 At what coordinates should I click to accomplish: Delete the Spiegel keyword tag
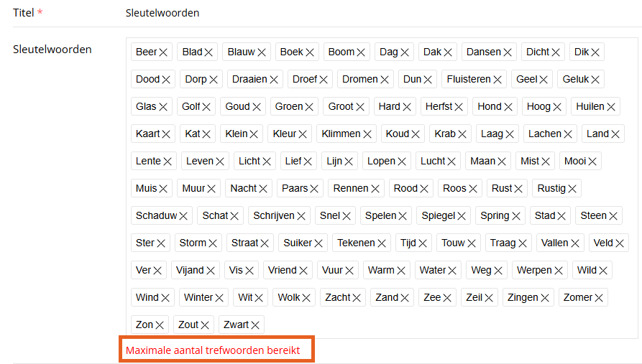coord(462,216)
